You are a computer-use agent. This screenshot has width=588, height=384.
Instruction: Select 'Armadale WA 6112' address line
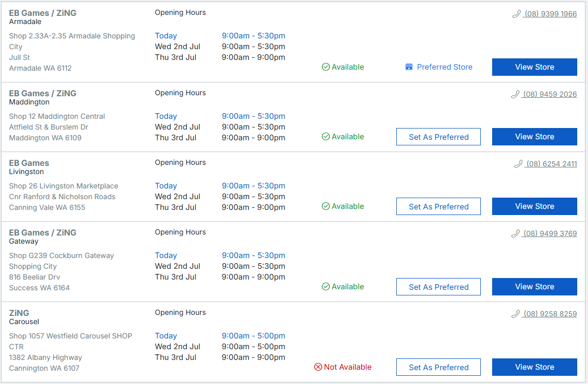click(x=40, y=68)
